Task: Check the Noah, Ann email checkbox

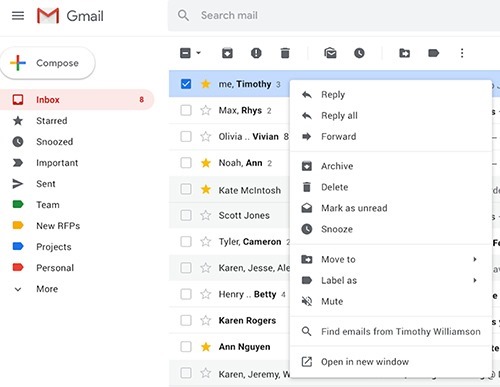Action: [186, 163]
